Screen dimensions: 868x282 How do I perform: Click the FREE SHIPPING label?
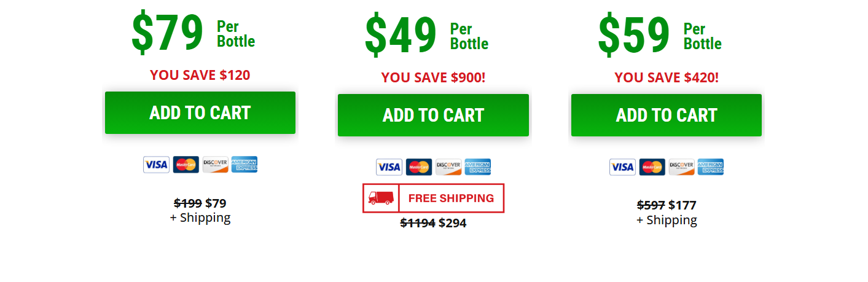[x=451, y=198]
